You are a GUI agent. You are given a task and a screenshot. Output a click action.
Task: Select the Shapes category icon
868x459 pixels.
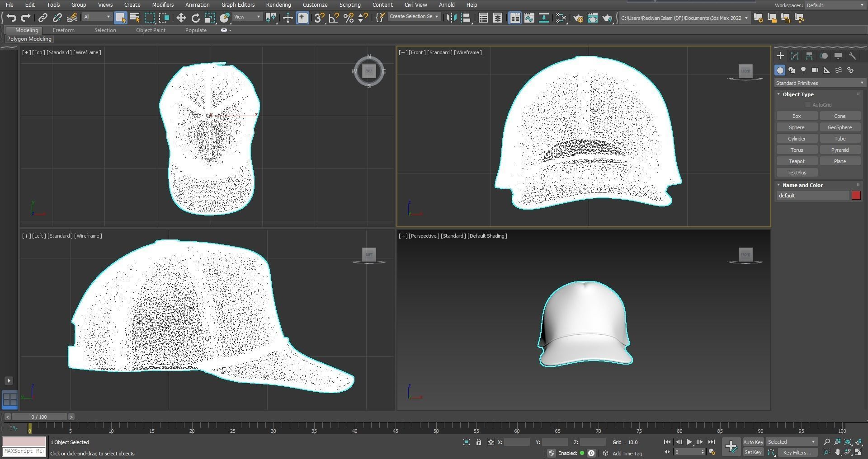click(792, 70)
